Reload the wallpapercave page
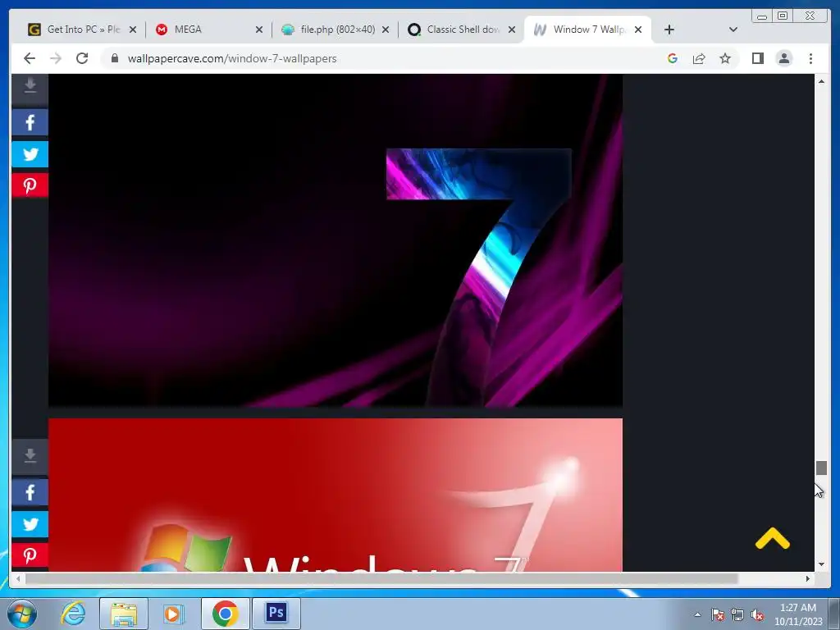The width and height of the screenshot is (840, 630). tap(82, 58)
